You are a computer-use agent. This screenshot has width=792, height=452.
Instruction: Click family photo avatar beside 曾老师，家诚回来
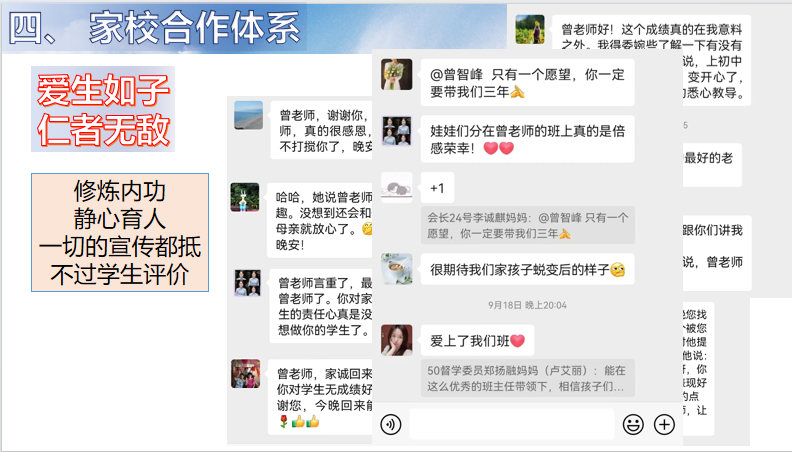(x=245, y=374)
